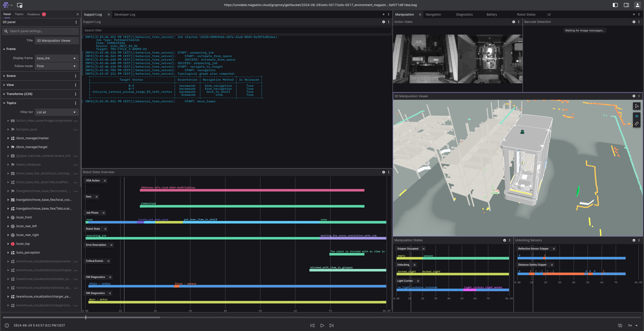The width and height of the screenshot is (644, 331).
Task: Toggle visibility of /bumped_pose topic
Action: point(75,130)
